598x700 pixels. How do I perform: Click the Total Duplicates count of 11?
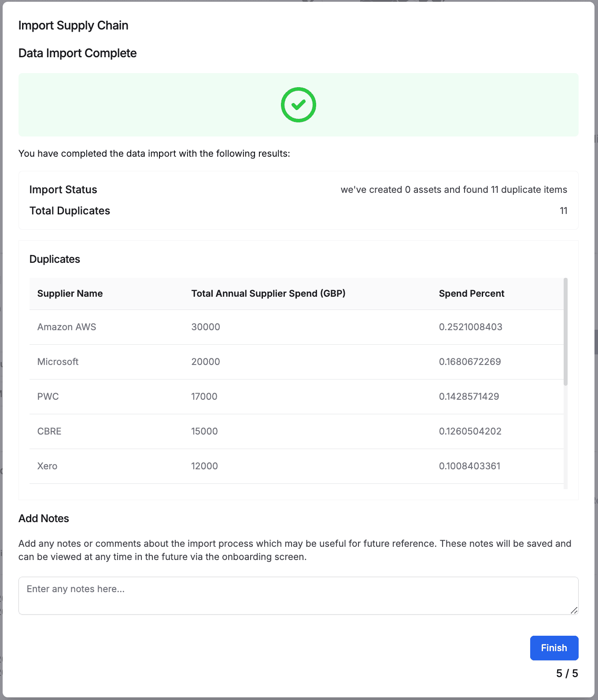(563, 211)
